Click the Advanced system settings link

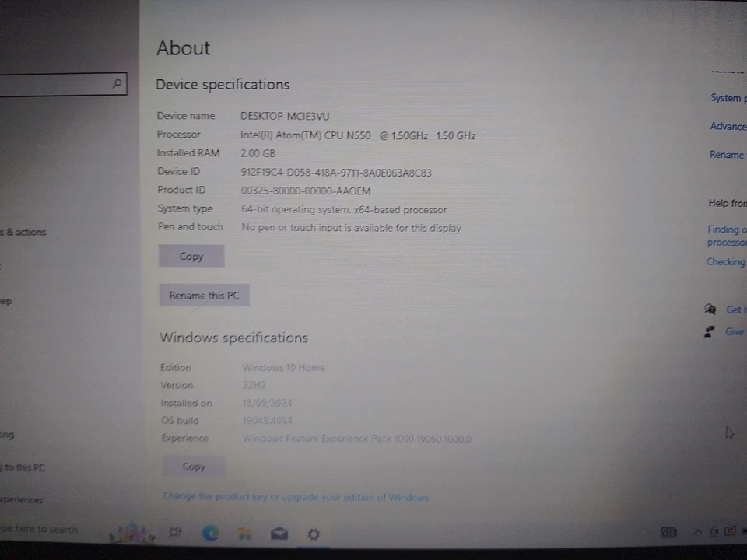pos(728,126)
